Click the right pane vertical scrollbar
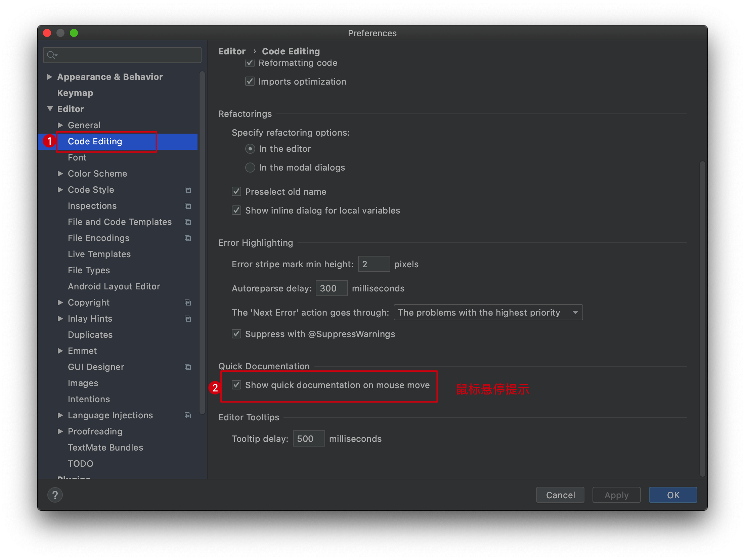 coord(703,319)
